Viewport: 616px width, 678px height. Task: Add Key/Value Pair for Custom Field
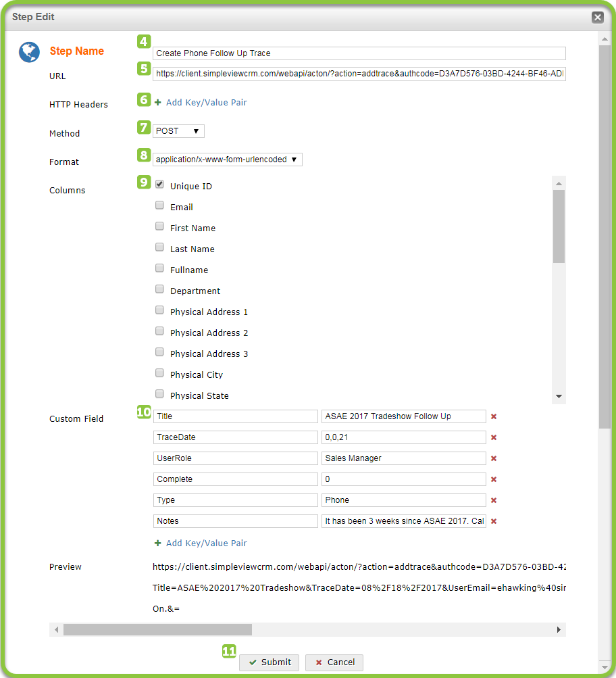(x=207, y=543)
